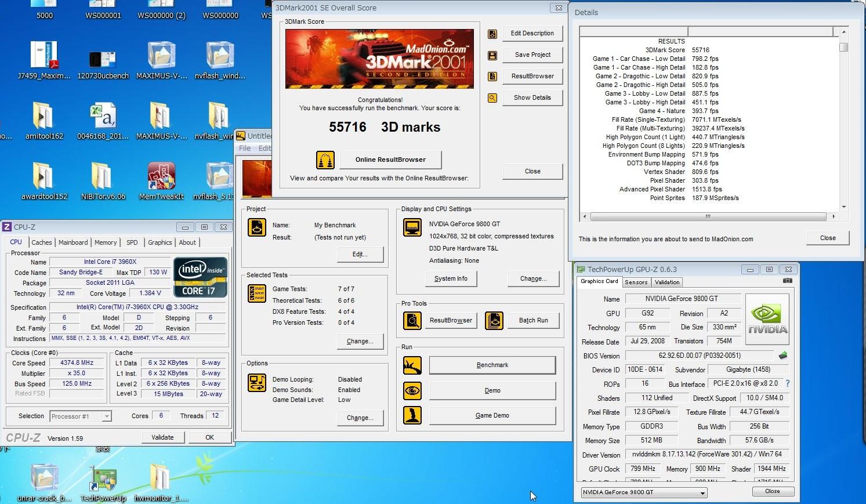
Task: Click the Edit Description icon in score window
Action: pyautogui.click(x=492, y=34)
